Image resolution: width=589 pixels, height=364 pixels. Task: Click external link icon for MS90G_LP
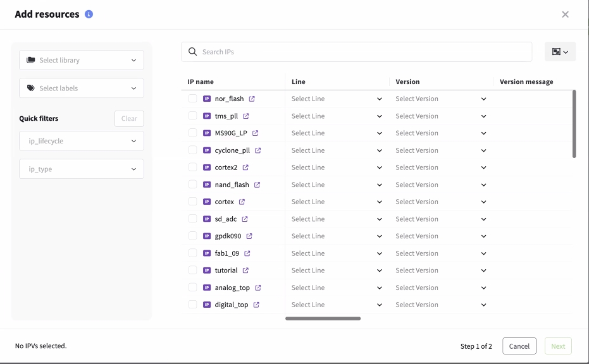[x=256, y=133]
